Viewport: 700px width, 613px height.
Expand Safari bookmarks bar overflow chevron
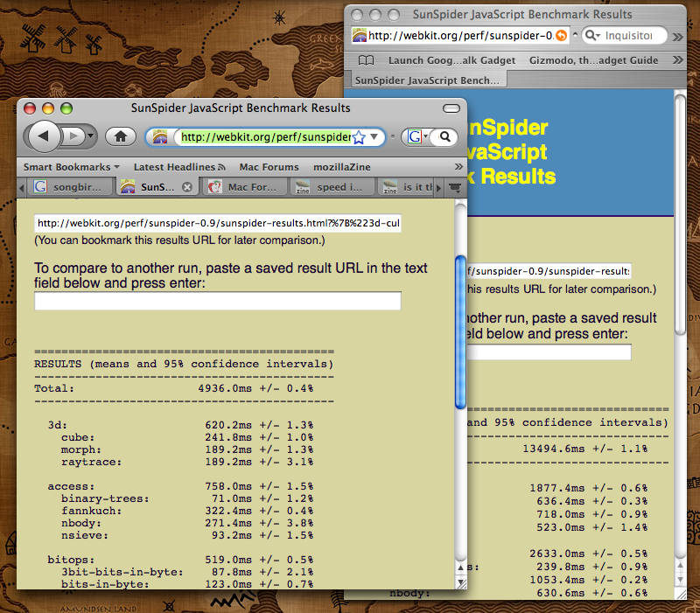677,59
